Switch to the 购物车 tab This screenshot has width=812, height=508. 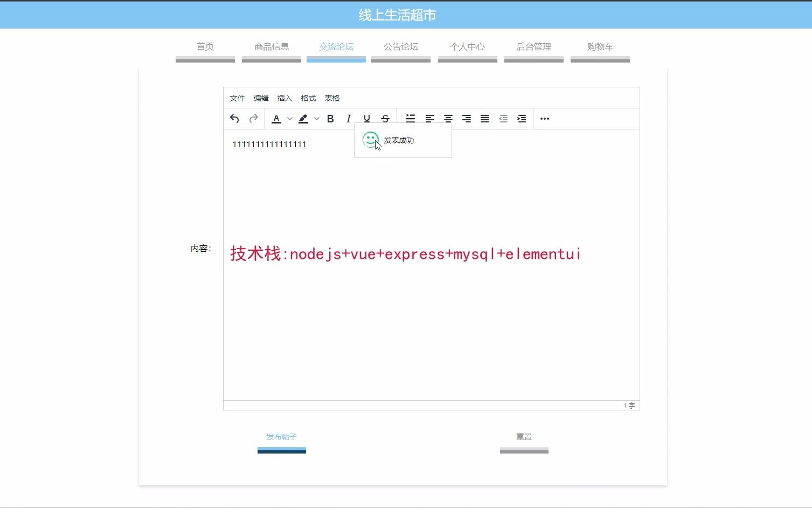[x=600, y=47]
